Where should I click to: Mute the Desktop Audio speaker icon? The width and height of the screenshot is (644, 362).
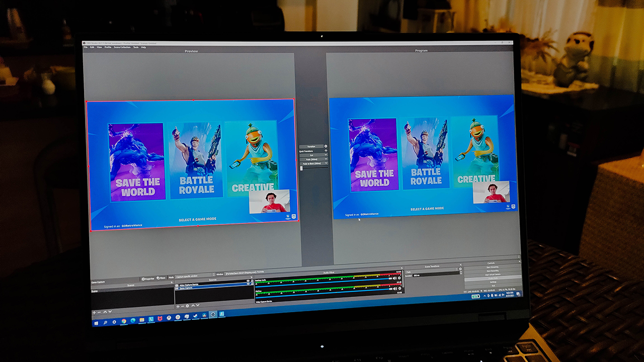[394, 278]
